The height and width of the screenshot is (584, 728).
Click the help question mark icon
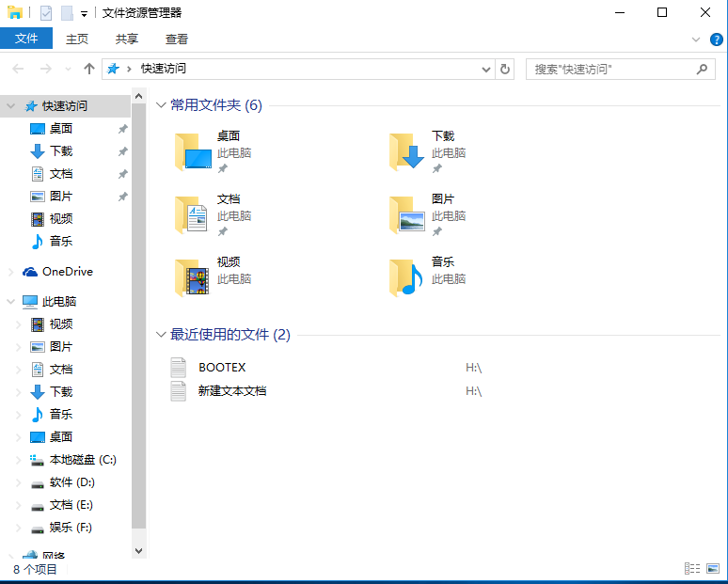[x=716, y=39]
